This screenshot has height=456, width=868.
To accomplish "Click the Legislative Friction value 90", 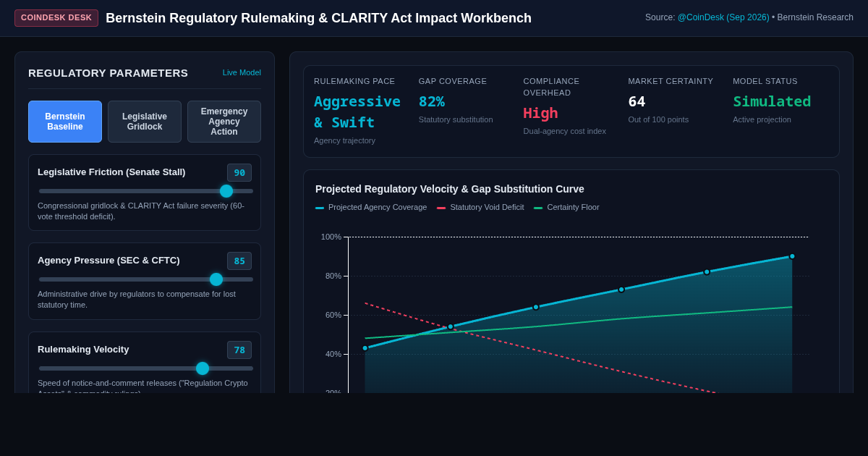I will (239, 172).
